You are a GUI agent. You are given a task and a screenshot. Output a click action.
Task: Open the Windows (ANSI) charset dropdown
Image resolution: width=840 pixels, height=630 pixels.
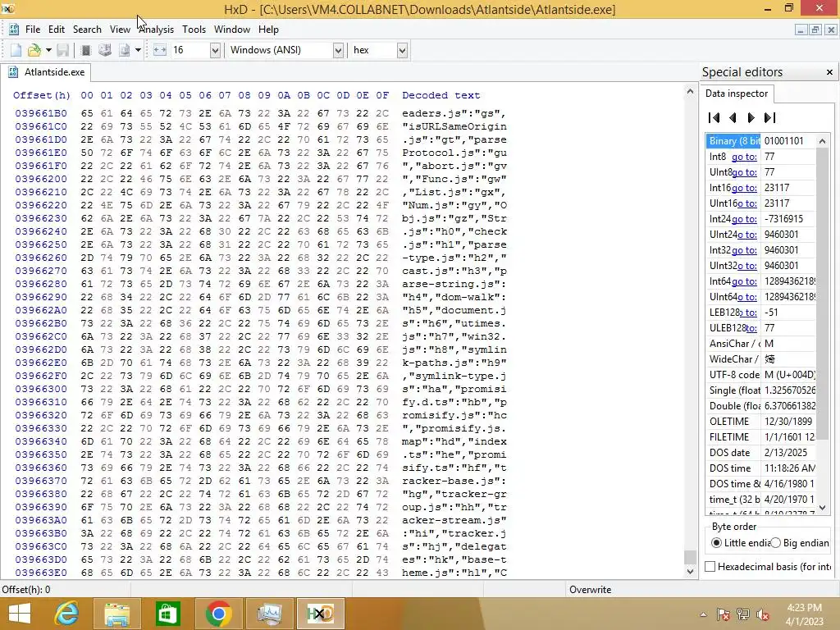(x=338, y=50)
